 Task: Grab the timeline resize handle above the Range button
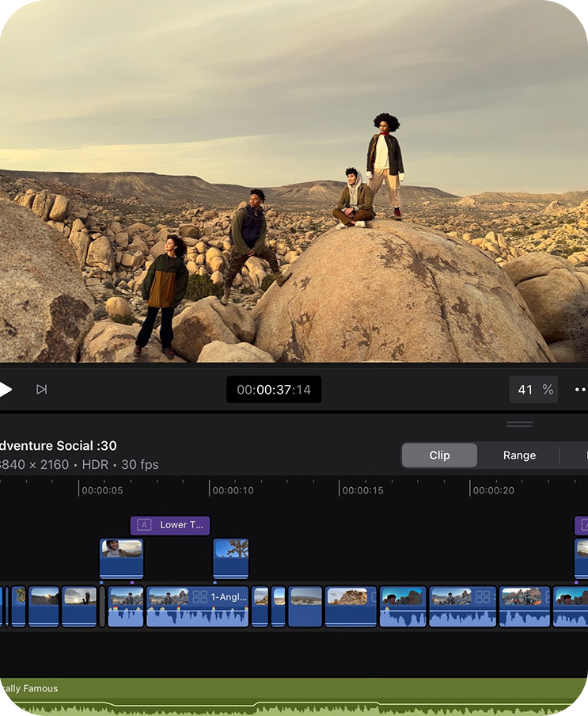tap(520, 425)
